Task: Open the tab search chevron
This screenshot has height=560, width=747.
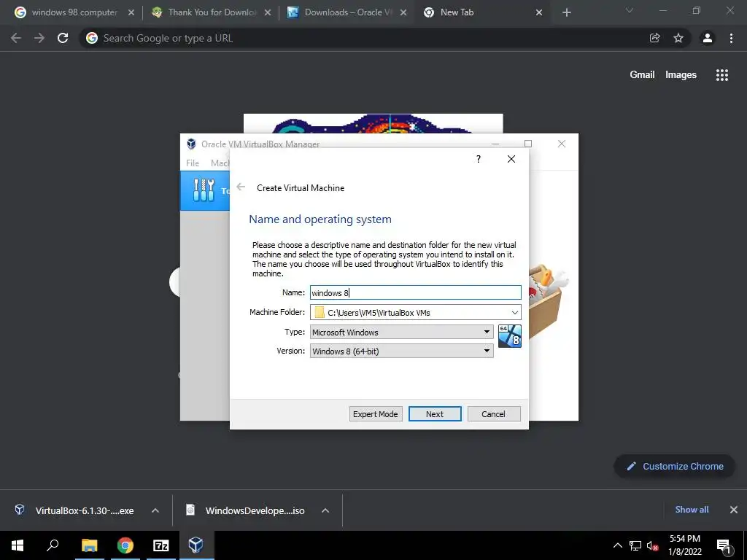Action: click(630, 10)
